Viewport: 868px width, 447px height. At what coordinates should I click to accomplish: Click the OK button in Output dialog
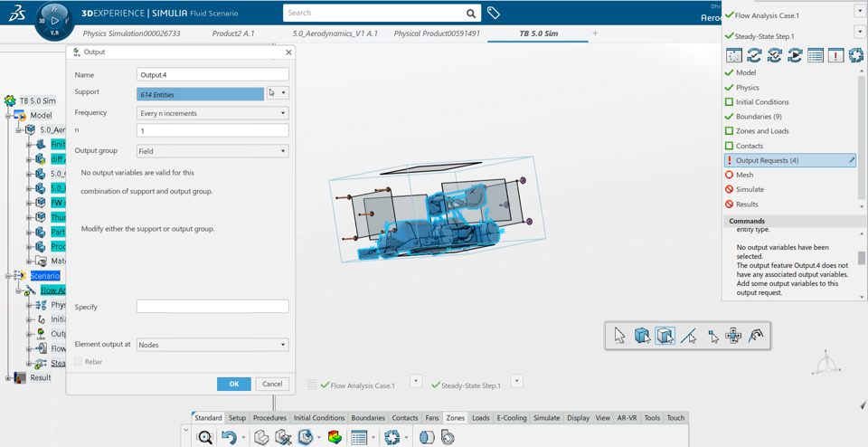coord(234,384)
